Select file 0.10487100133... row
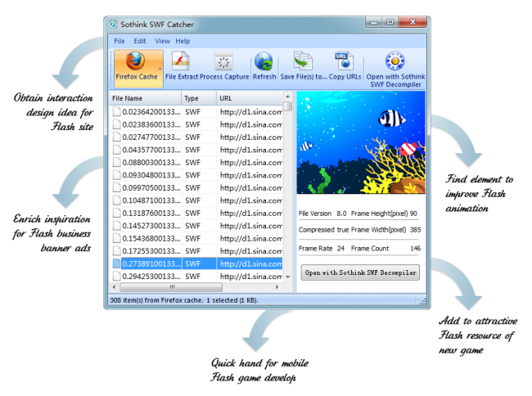Screen dimensions: 532x396 tap(196, 200)
